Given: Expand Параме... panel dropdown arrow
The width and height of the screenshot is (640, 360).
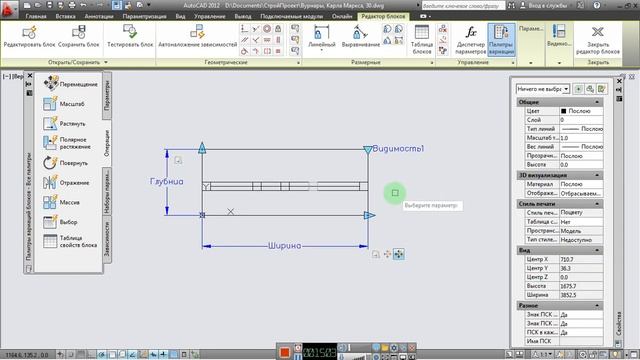Looking at the screenshot, I should (x=531, y=63).
